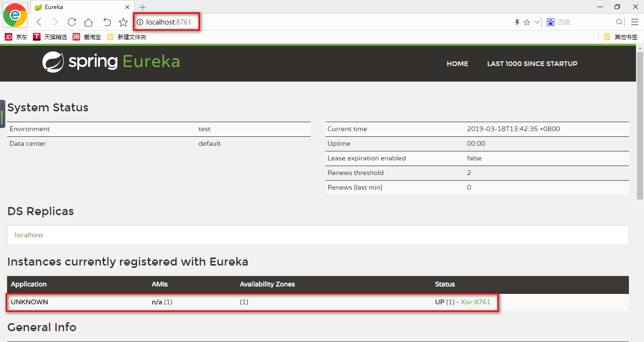
Task: Click the Data center value 'default'
Action: point(209,143)
